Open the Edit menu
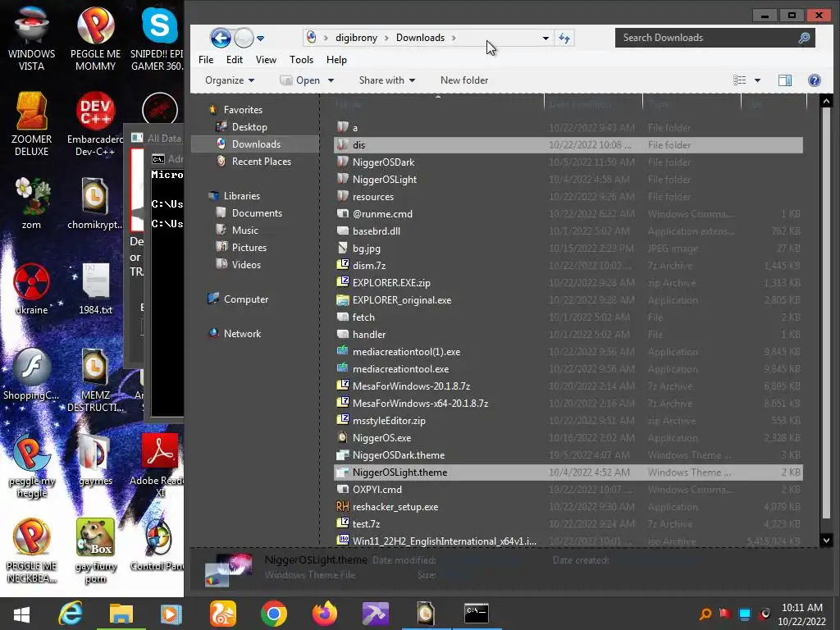 [234, 59]
